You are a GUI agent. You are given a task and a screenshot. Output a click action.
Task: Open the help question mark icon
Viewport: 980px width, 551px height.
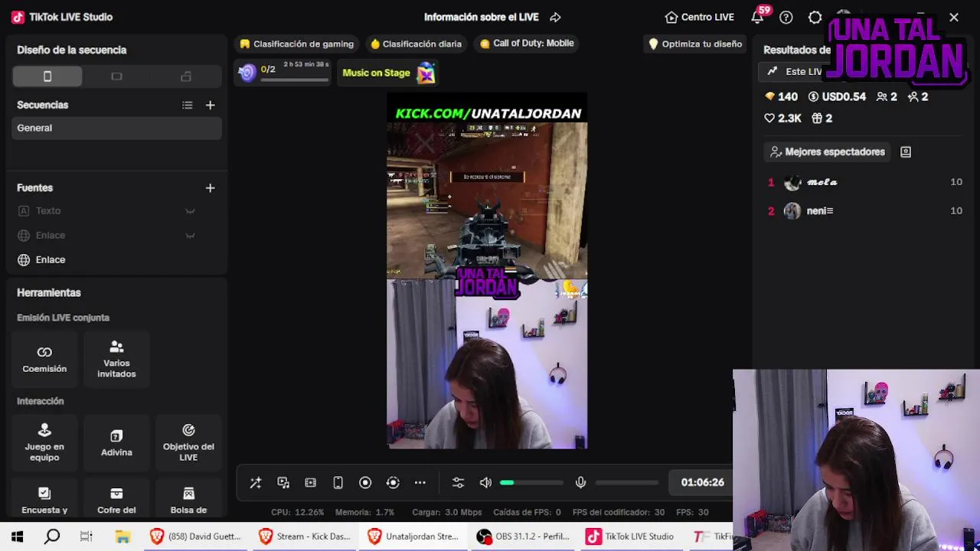click(786, 17)
